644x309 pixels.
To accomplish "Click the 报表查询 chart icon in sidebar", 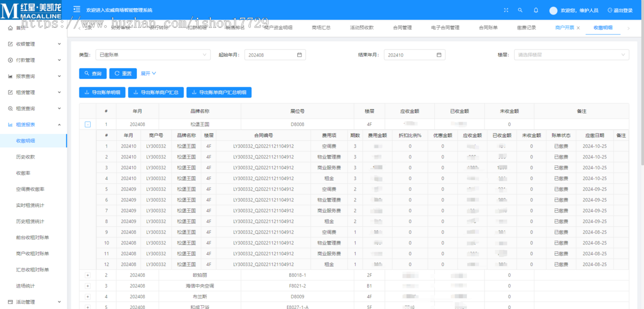I will point(10,76).
